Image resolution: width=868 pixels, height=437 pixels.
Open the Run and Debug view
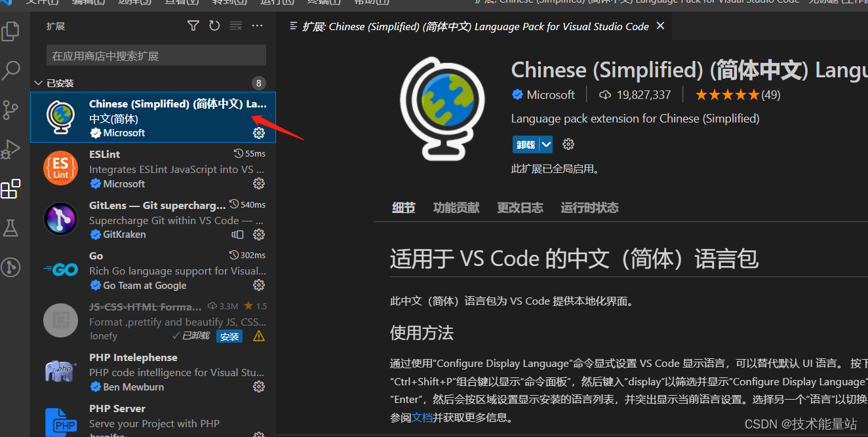[10, 149]
